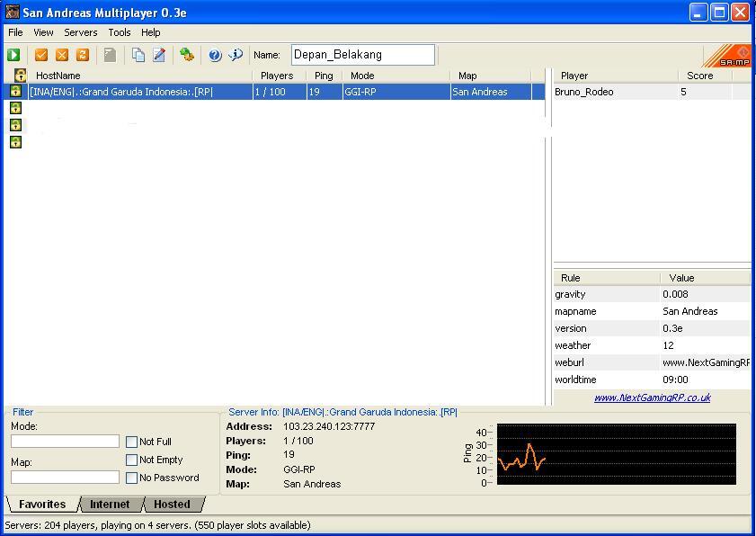Enable the Not Full filter checkbox

click(132, 442)
